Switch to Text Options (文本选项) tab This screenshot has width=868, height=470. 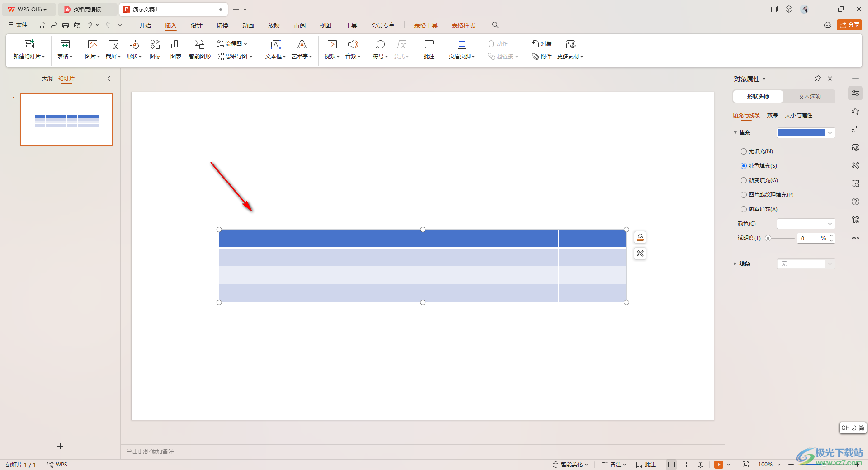pos(809,97)
